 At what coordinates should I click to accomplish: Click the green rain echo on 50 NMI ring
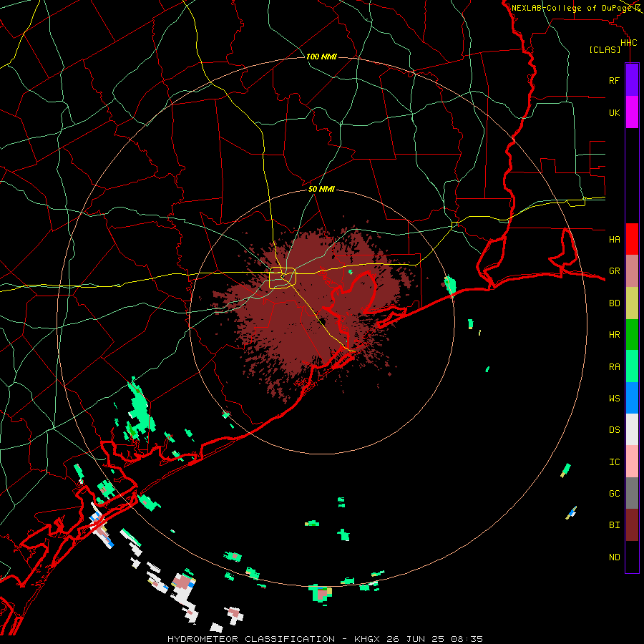(450, 284)
